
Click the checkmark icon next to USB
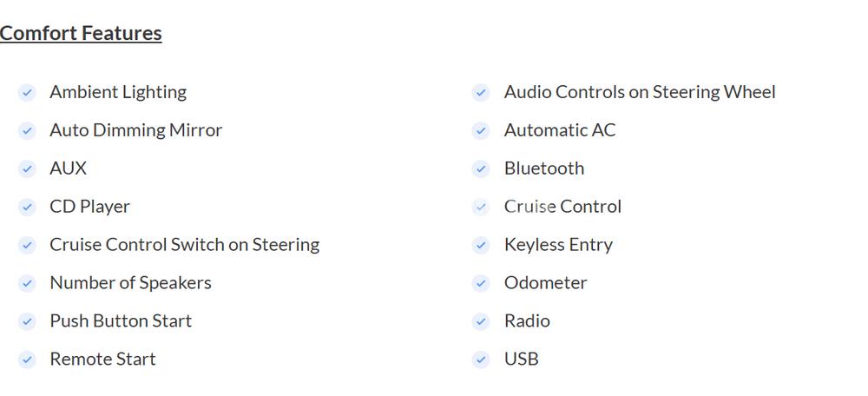(x=481, y=360)
